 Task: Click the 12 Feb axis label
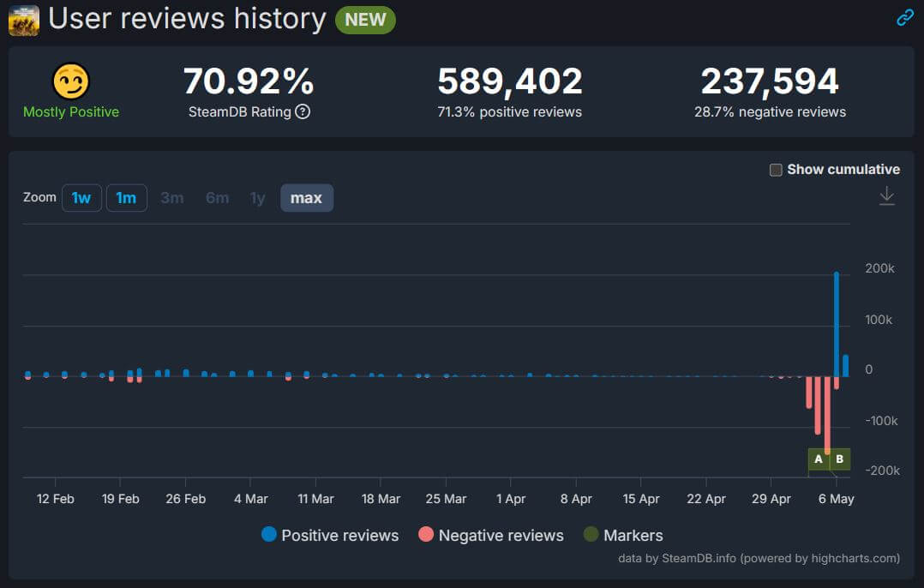(x=56, y=499)
